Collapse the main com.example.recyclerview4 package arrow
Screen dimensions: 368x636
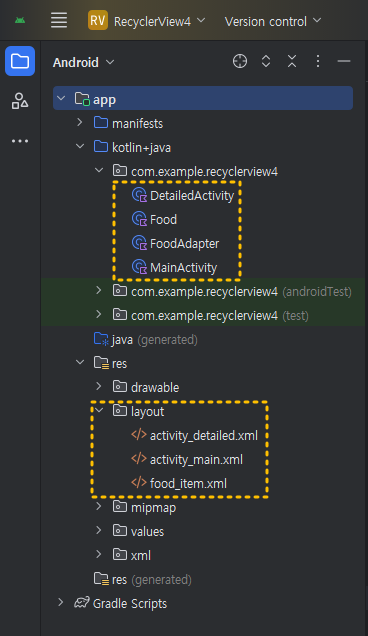[x=99, y=170]
